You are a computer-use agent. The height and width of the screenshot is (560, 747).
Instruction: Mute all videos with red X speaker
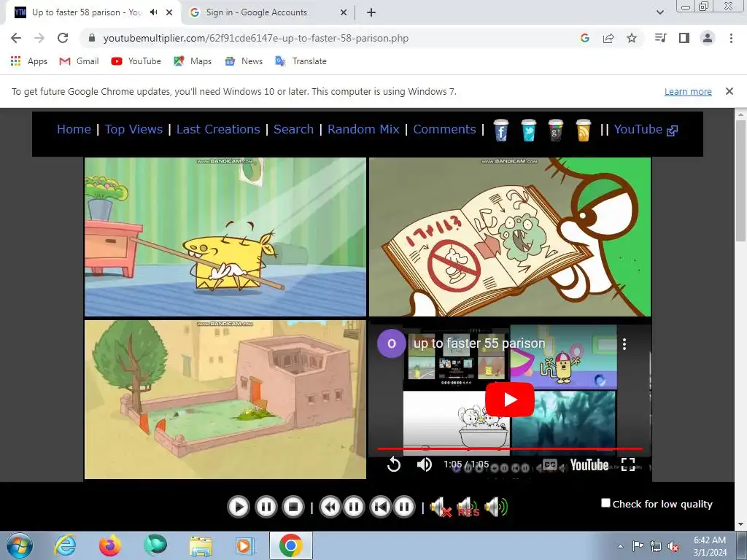point(440,507)
